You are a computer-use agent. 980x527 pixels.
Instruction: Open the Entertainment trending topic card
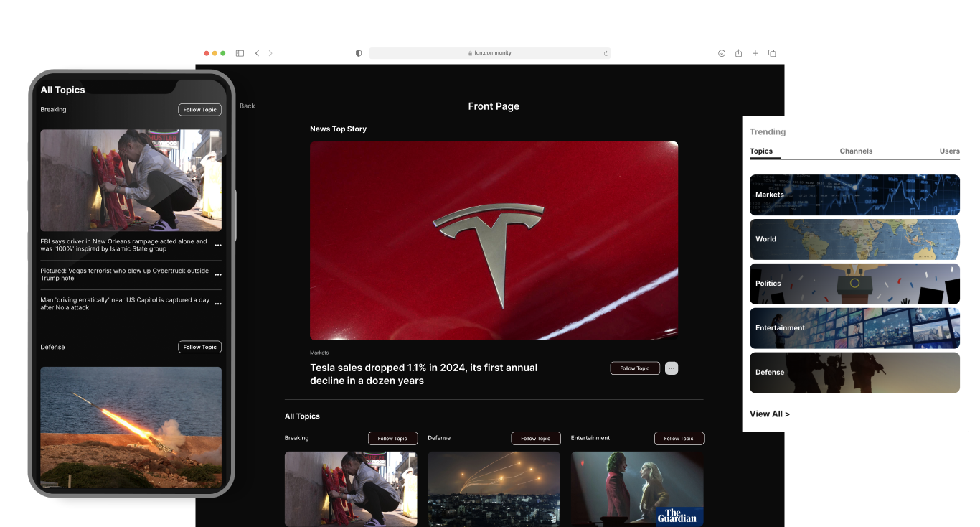(x=854, y=328)
